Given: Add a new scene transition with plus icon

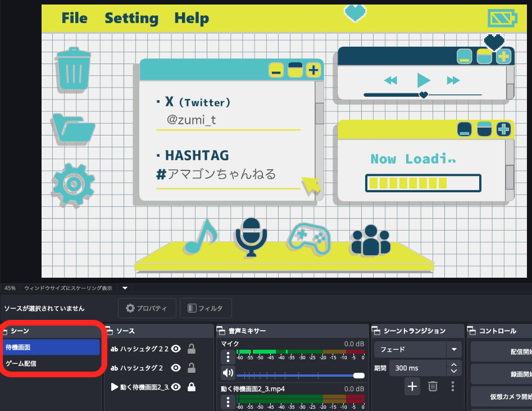Looking at the screenshot, I should 412,386.
